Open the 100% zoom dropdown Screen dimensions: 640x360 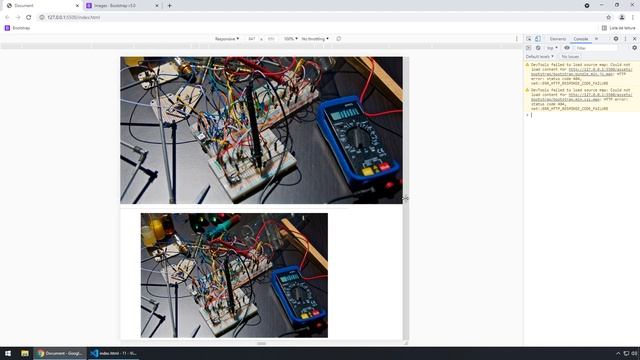pyautogui.click(x=291, y=39)
